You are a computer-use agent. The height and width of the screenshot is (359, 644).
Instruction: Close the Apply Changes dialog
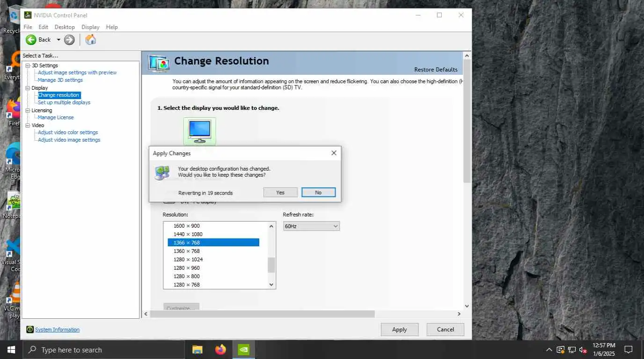pos(334,153)
